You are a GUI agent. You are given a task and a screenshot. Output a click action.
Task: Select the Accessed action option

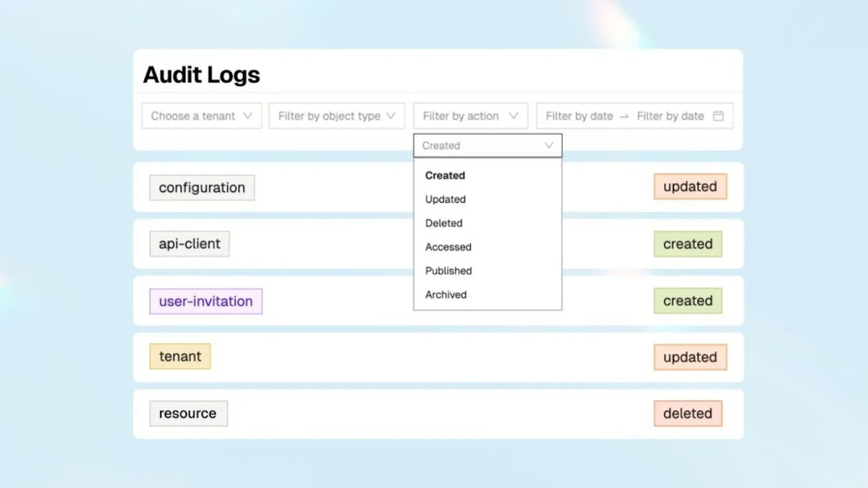[448, 247]
